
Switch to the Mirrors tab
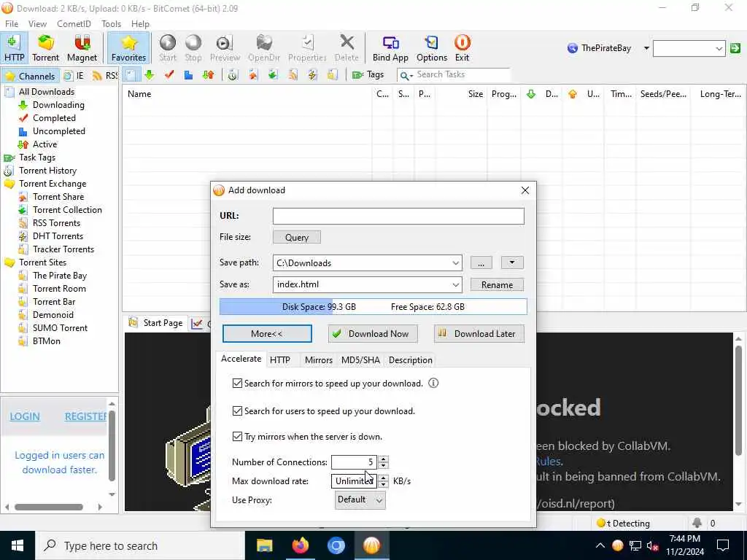tap(319, 360)
